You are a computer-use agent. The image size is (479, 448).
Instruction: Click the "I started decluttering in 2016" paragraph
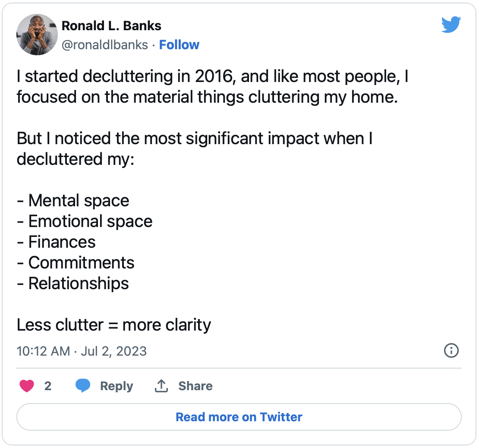point(212,87)
